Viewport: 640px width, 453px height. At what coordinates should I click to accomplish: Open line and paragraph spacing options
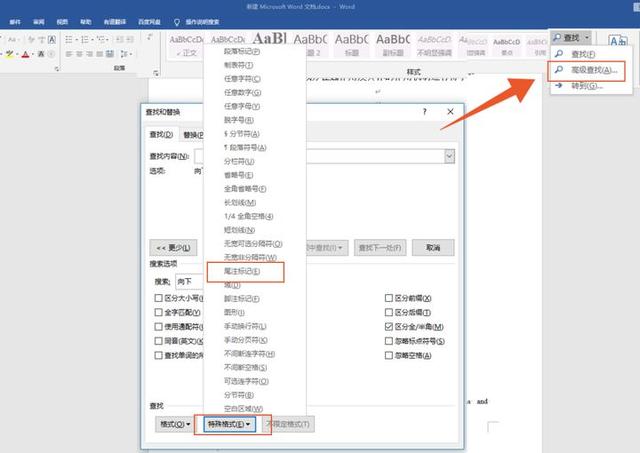[124, 54]
